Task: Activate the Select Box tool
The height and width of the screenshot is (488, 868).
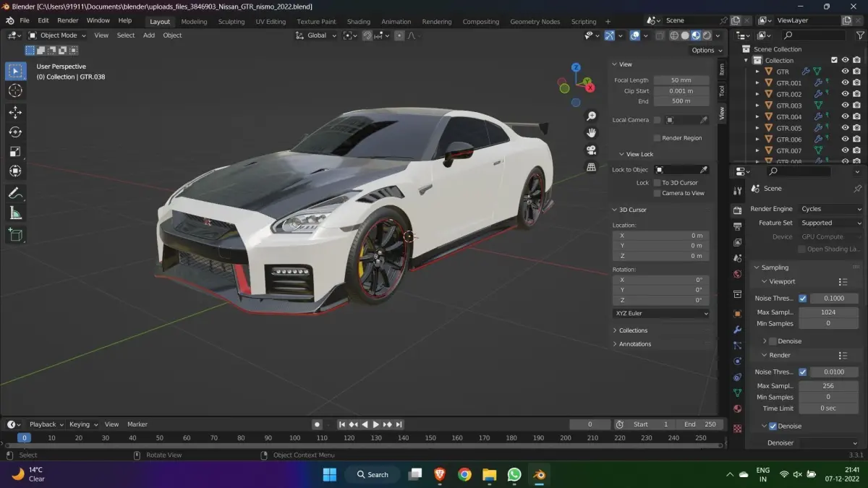Action: (x=16, y=71)
